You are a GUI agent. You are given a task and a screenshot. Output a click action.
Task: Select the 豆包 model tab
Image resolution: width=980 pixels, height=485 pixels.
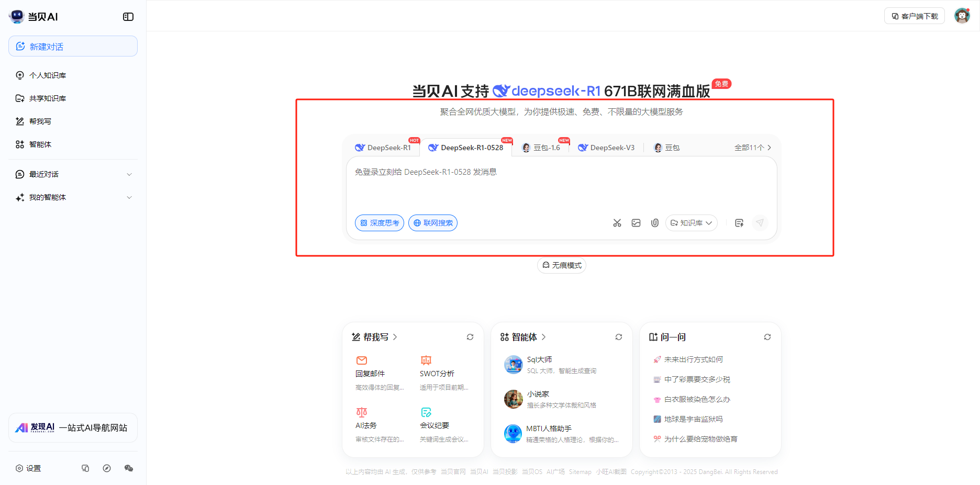tap(667, 148)
